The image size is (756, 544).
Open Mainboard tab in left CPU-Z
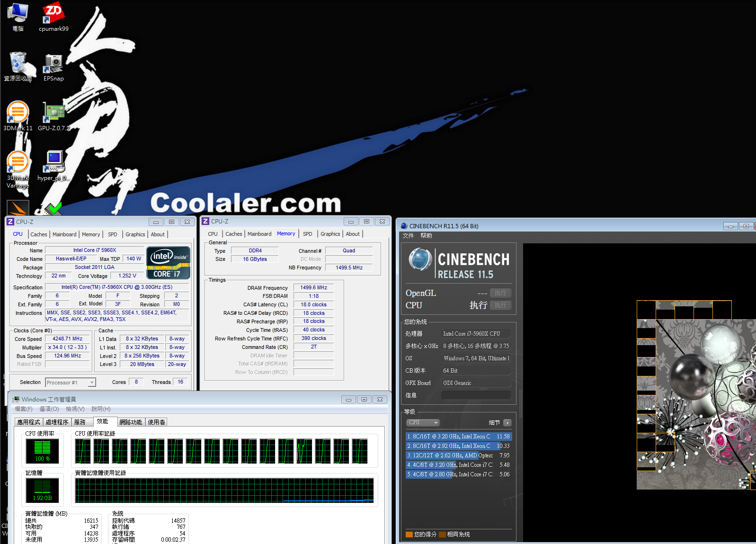pos(64,234)
